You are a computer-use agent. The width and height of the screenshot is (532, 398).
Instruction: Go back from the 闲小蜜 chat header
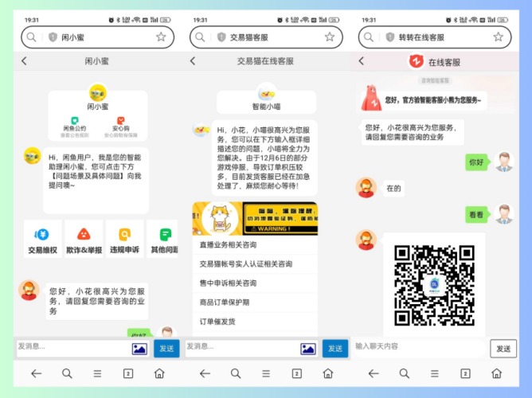[24, 61]
